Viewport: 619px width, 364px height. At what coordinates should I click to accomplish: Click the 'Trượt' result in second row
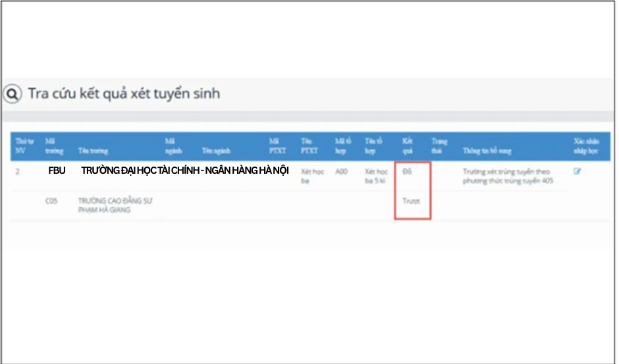(x=411, y=201)
